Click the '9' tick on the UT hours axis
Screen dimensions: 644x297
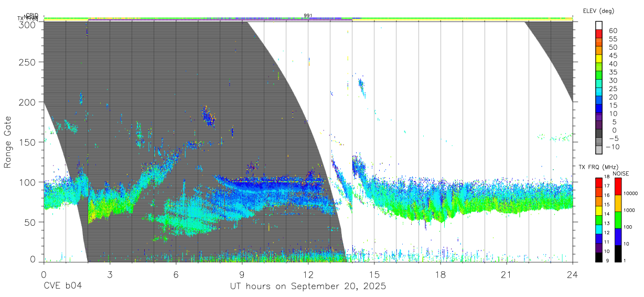click(242, 274)
